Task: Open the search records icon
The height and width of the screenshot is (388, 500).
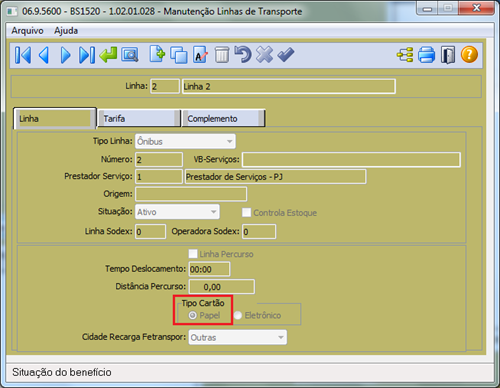Action: tap(130, 55)
